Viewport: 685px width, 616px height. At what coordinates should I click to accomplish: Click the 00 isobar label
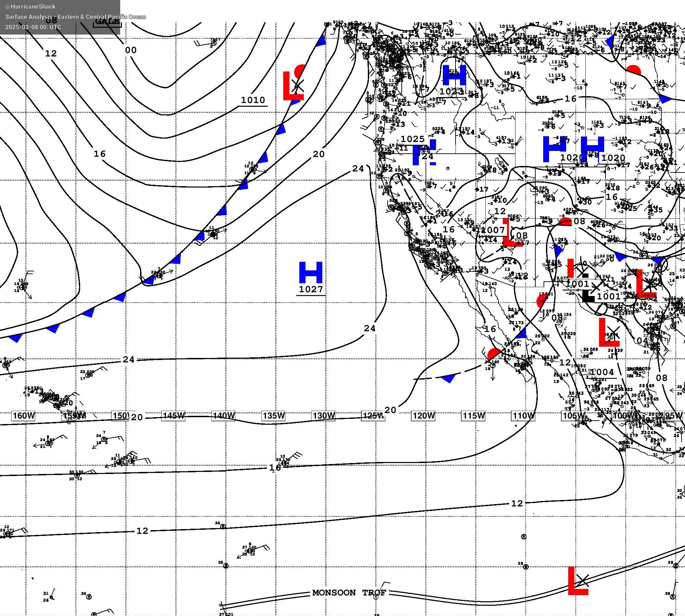pyautogui.click(x=131, y=50)
